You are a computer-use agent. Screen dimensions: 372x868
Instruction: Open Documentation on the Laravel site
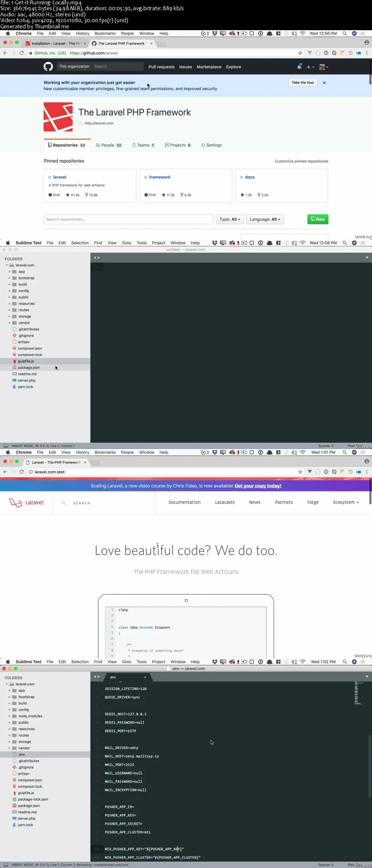coord(185,502)
